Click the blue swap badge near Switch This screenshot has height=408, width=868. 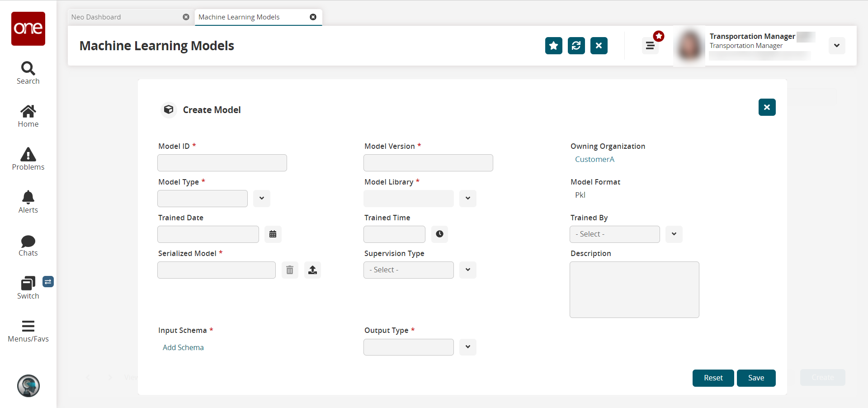[x=48, y=282]
